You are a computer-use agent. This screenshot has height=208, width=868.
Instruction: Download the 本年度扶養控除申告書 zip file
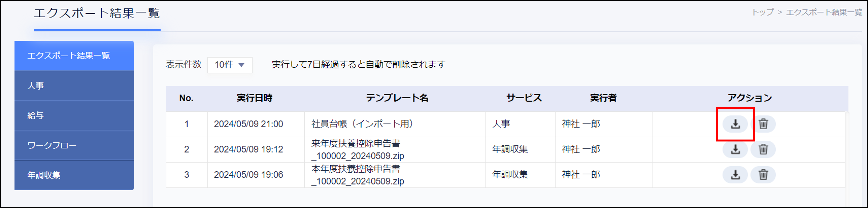tap(736, 175)
